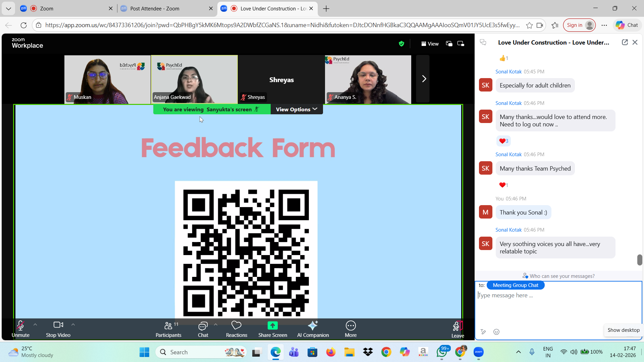This screenshot has width=644, height=362.
Task: Click the chat formatting pencil icon
Action: click(483, 332)
